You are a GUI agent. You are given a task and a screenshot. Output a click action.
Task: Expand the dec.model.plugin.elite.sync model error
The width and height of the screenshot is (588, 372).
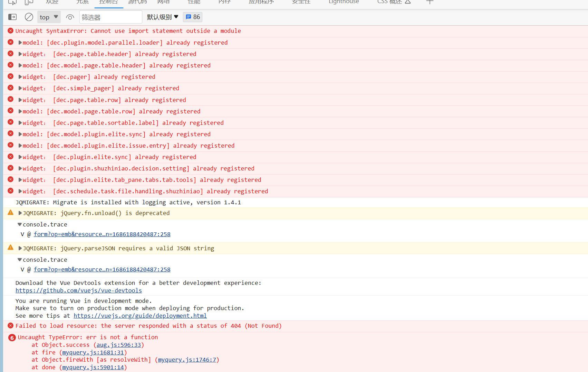pos(20,134)
